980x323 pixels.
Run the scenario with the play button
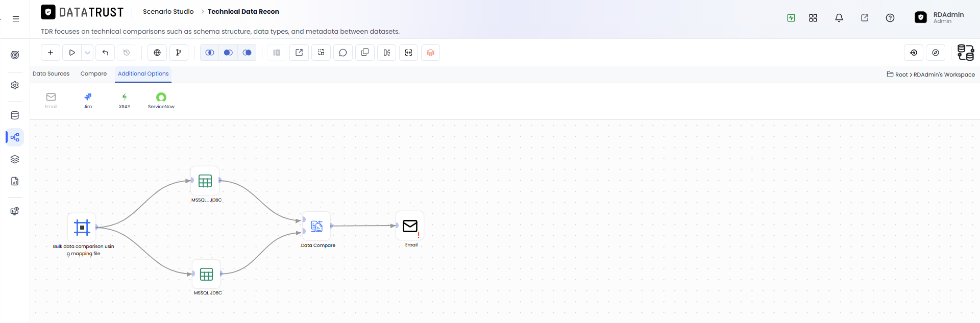[72, 53]
